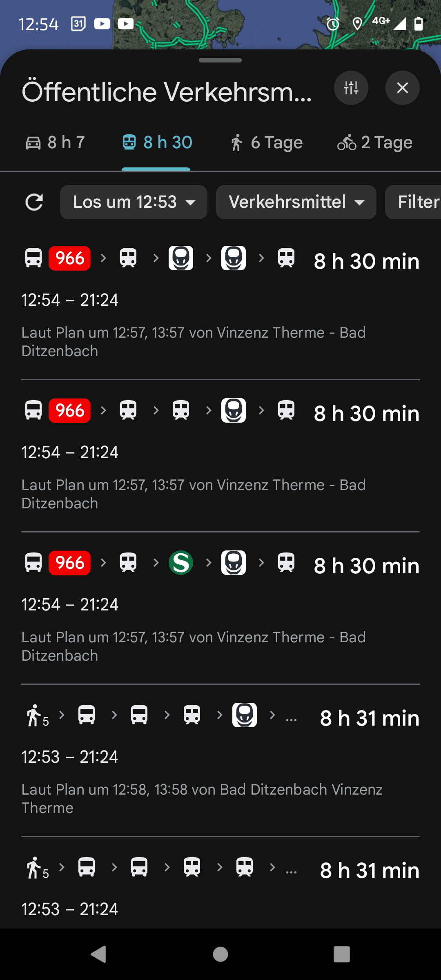Tap the ICE train icon in second route
This screenshot has height=980, width=441.
point(234,410)
